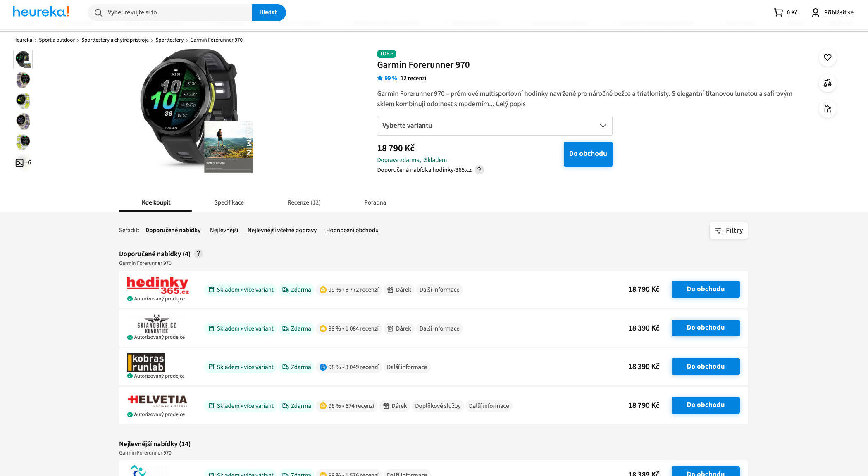The height and width of the screenshot is (476, 868).
Task: Click the compare scales icon
Action: click(827, 83)
